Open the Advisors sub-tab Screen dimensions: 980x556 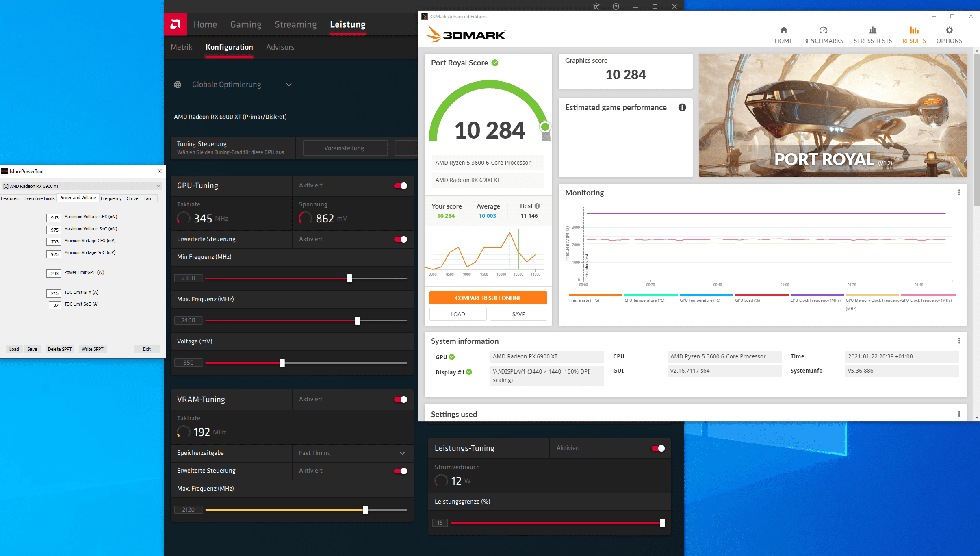[280, 47]
